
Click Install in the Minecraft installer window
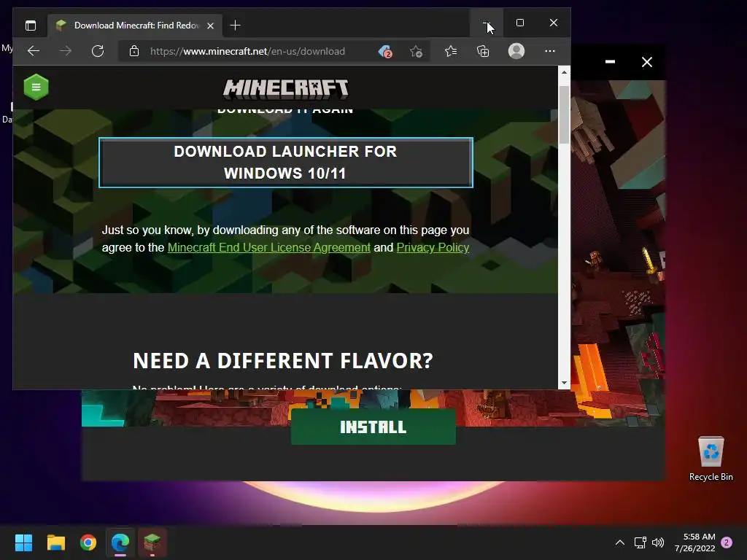click(x=373, y=427)
